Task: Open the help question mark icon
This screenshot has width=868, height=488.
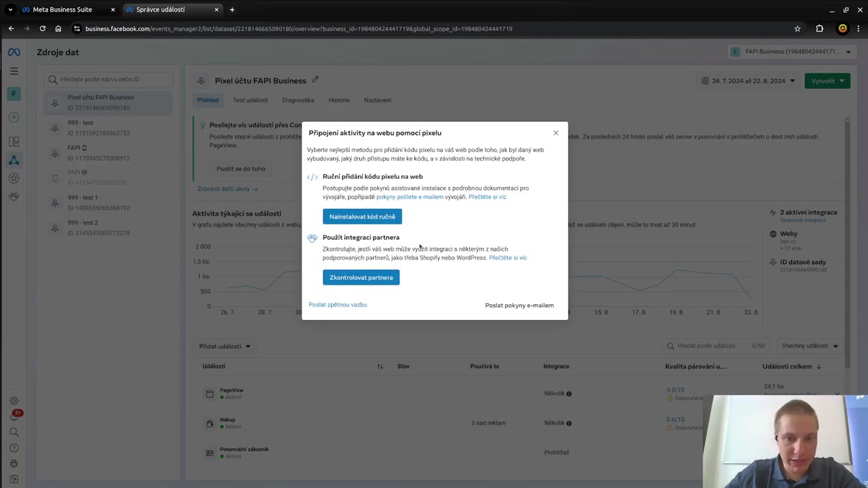Action: [x=14, y=448]
